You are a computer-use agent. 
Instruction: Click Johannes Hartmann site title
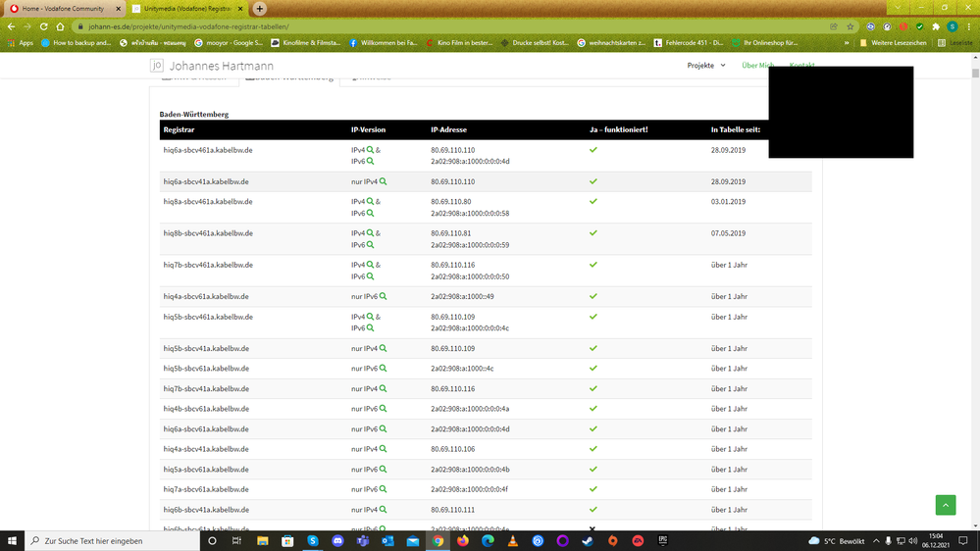(x=222, y=66)
